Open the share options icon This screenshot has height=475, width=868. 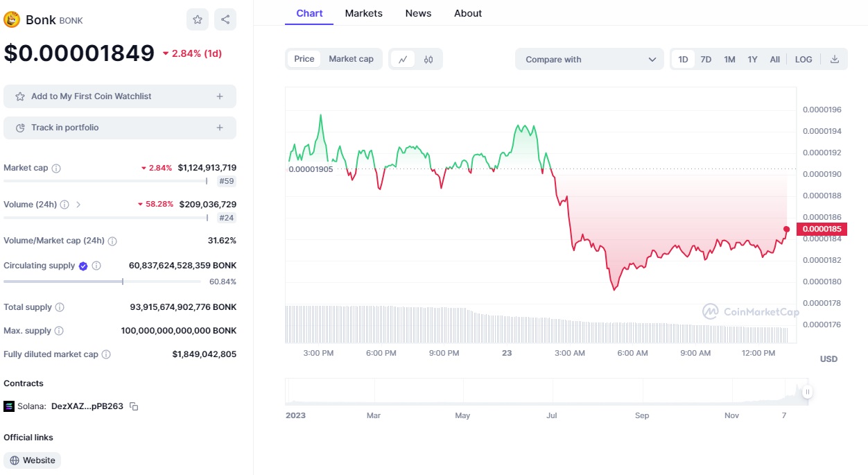pos(225,19)
